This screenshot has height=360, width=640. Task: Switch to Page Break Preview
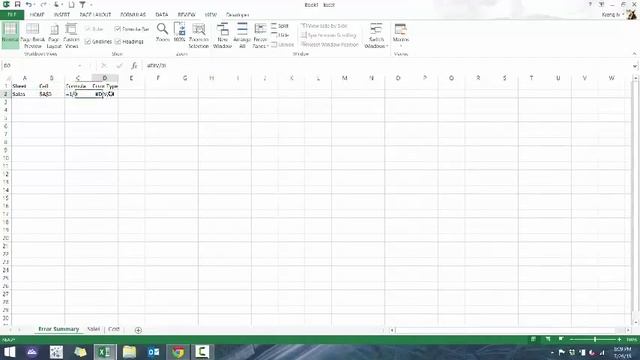pos(33,36)
